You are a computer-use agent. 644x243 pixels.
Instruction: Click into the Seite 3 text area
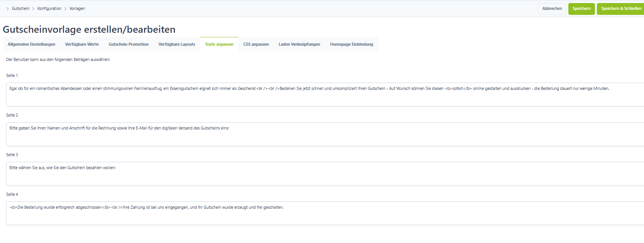pyautogui.click(x=325, y=174)
